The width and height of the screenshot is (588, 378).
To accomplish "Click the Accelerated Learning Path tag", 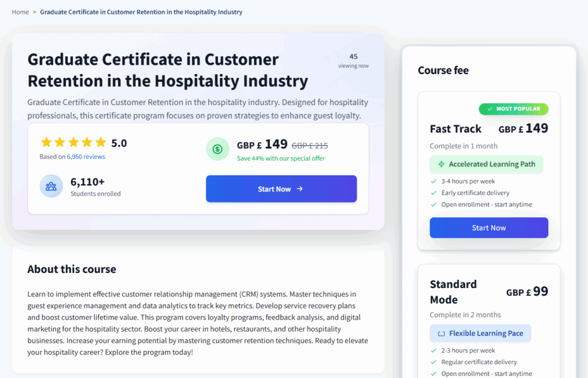I will 486,164.
